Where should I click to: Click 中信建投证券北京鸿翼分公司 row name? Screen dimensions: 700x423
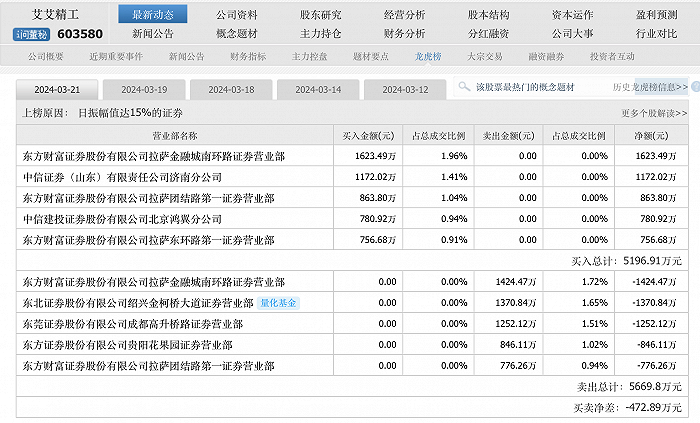[122, 219]
